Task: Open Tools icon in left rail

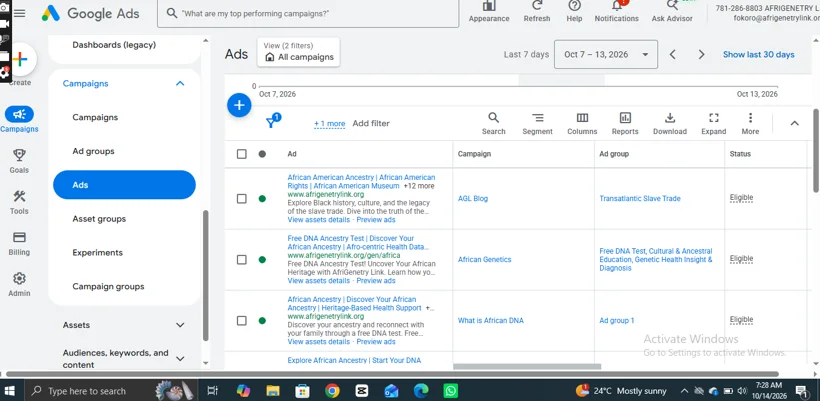Action: 19,196
